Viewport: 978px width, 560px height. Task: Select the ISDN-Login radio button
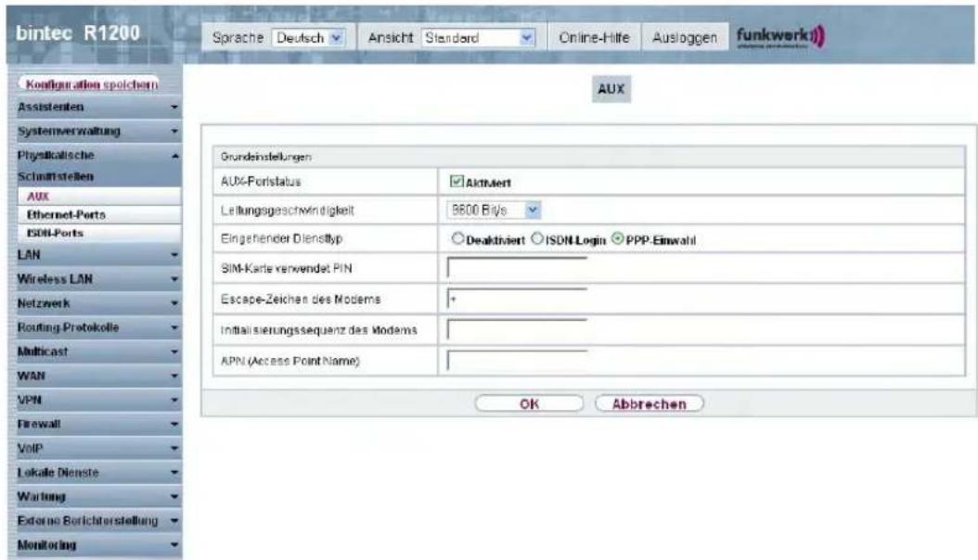537,238
